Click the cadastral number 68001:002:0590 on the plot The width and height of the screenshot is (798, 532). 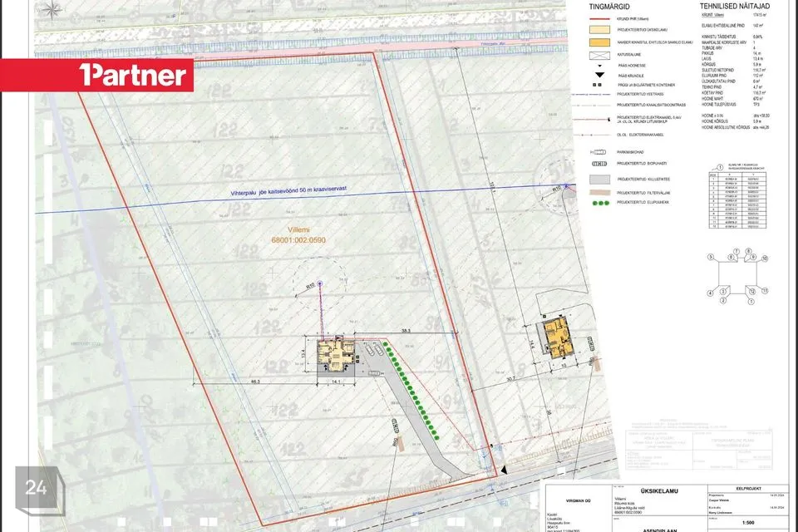coord(298,240)
